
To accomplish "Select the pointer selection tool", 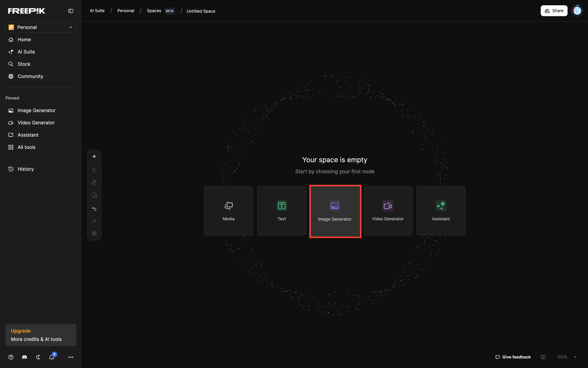I will click(94, 170).
